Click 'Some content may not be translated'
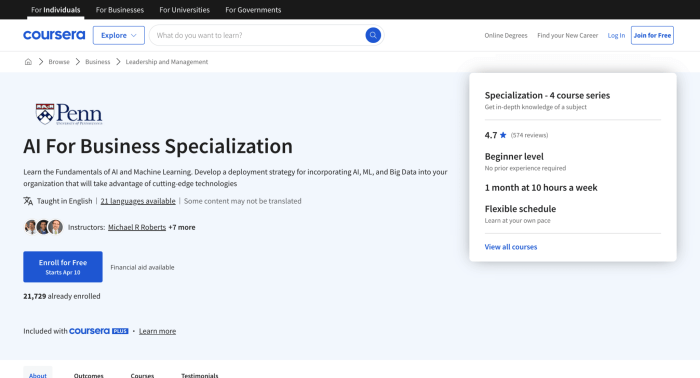700x378 pixels. coord(242,201)
